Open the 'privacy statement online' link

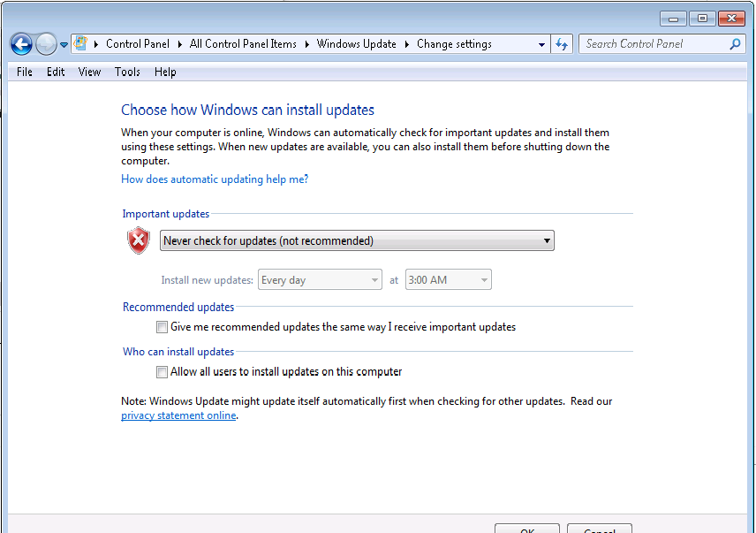point(178,415)
